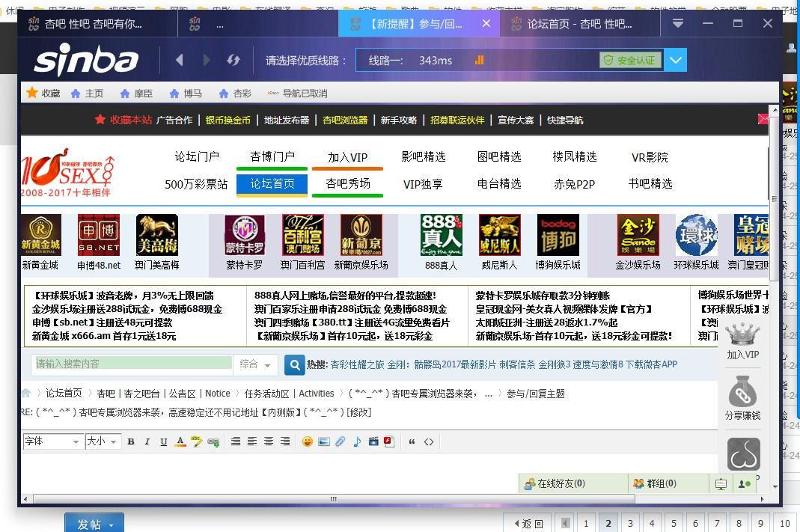This screenshot has width=800, height=532.
Task: Go to page 3 in background pagination
Action: tap(630, 523)
